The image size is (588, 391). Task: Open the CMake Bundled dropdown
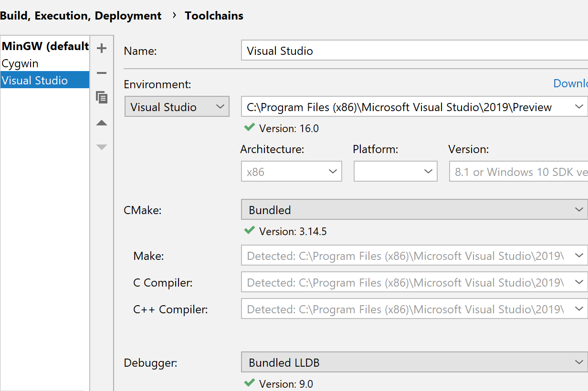[x=413, y=210]
